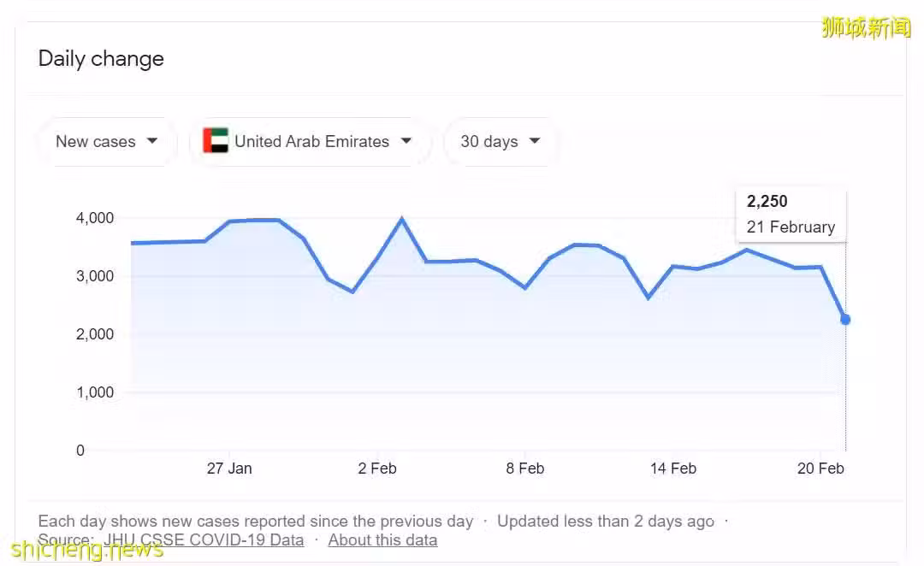Viewport: 924px width, 566px height.
Task: Click the 4,000 y-axis label
Action: pos(95,218)
